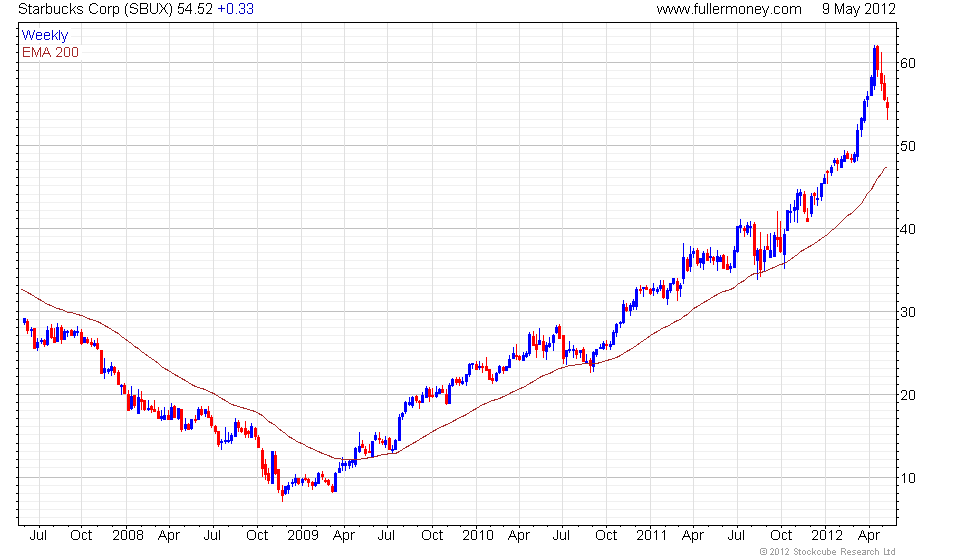The width and height of the screenshot is (980, 560).
Task: Click the 50 price axis label
Action: [908, 146]
